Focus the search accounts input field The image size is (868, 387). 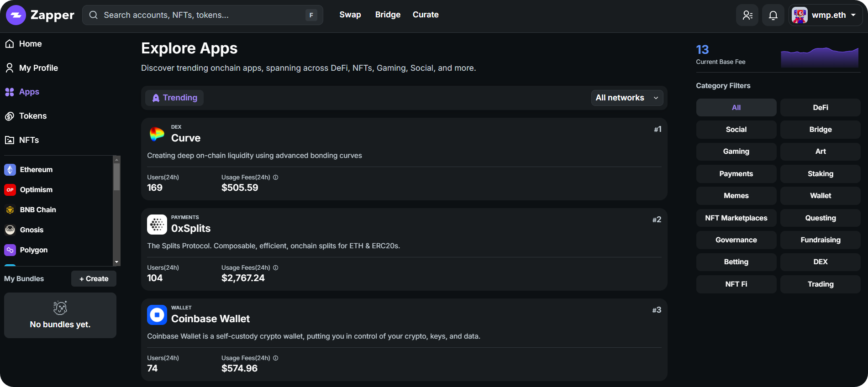point(203,15)
